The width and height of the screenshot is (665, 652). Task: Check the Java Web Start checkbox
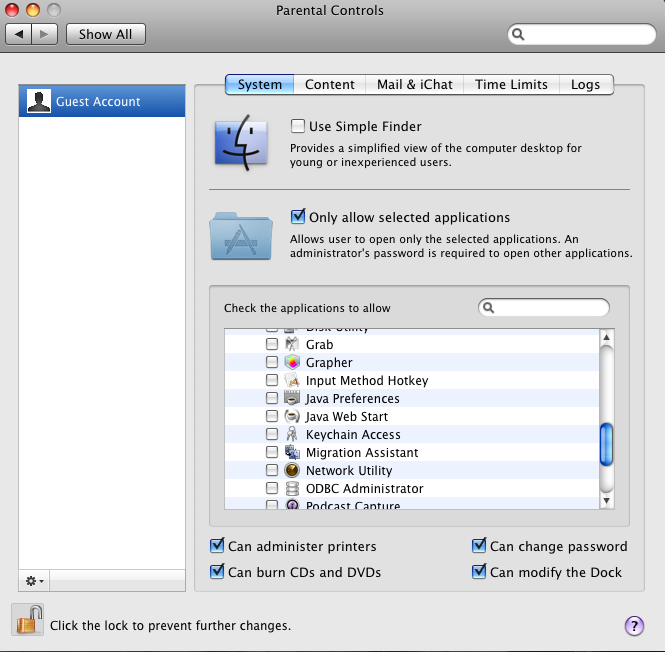272,416
